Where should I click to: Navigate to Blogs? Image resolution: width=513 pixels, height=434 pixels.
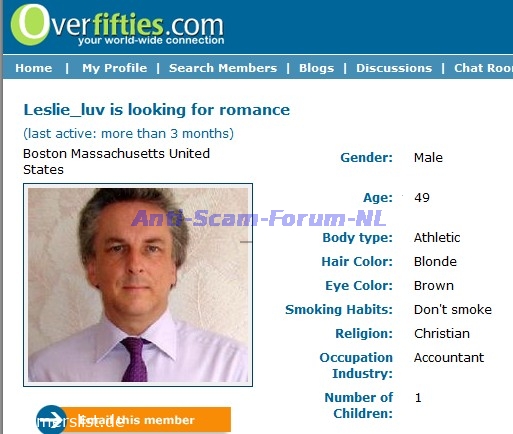[x=316, y=68]
